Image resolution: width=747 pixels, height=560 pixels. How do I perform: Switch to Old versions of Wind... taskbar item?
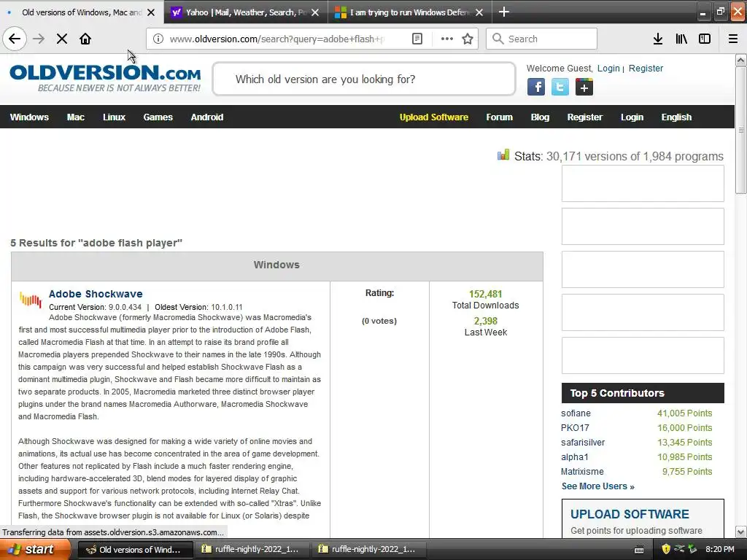tap(135, 549)
